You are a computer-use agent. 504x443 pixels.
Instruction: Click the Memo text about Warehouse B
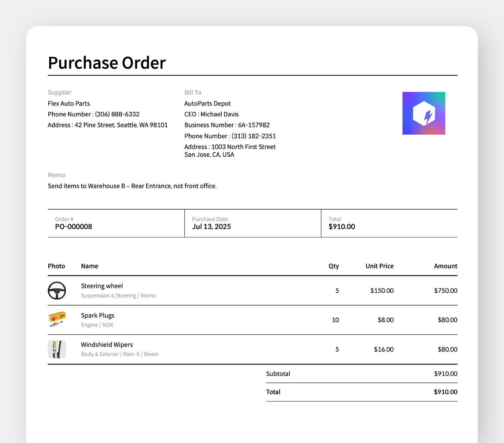(132, 186)
